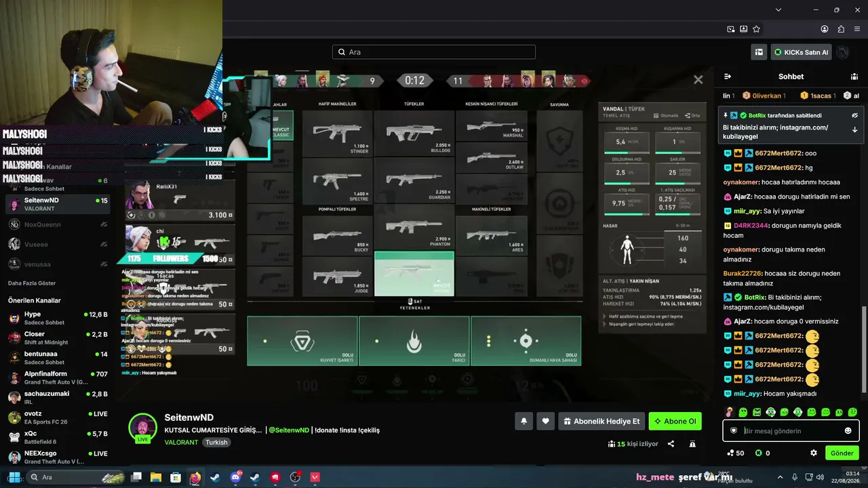Image resolution: width=868 pixels, height=488 pixels.
Task: Open Discord from the taskbar
Action: click(x=235, y=477)
